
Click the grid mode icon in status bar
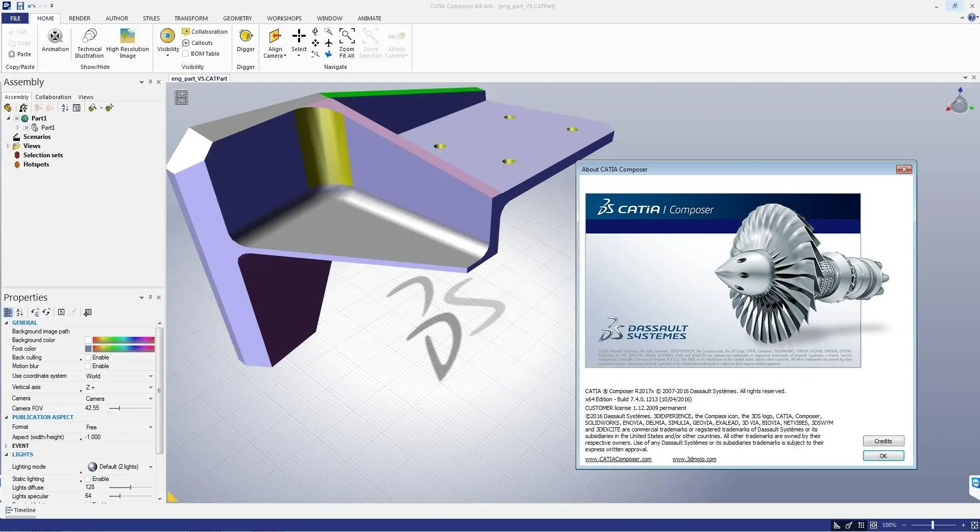861,525
